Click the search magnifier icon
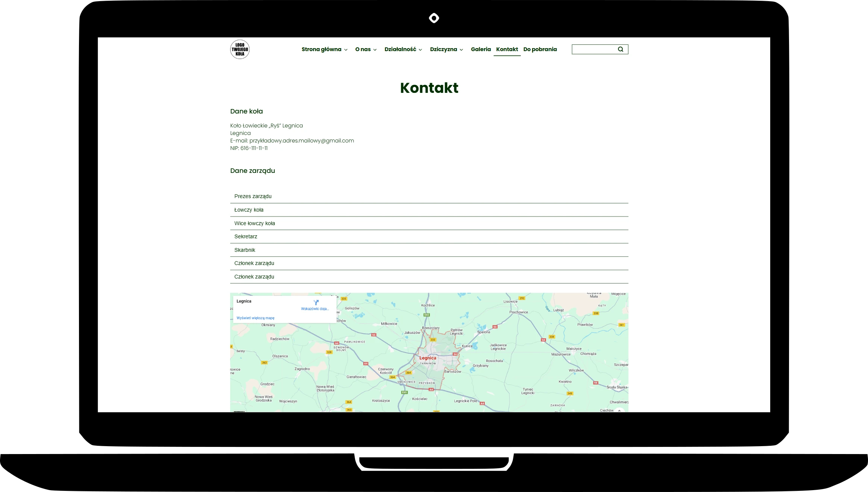This screenshot has height=492, width=868. coord(621,49)
